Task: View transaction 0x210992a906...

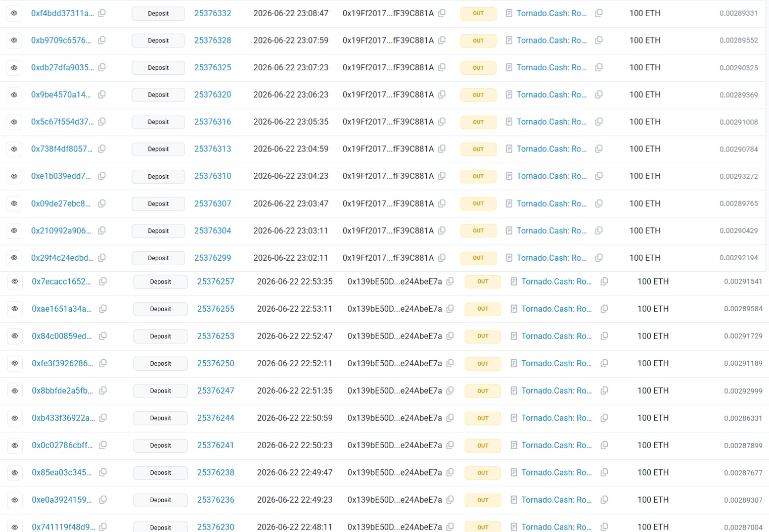Action: [61, 231]
